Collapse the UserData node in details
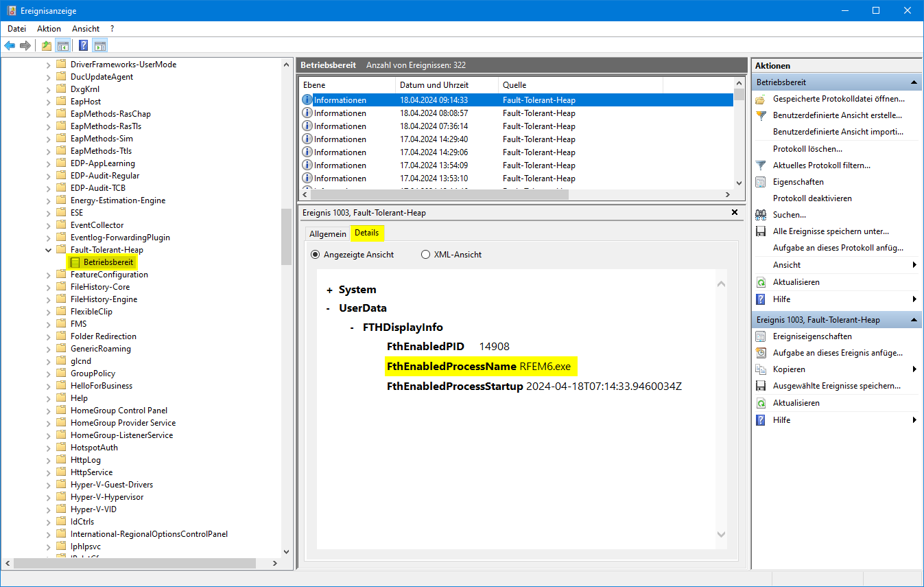Screen dimensions: 924x587 [x=329, y=309]
